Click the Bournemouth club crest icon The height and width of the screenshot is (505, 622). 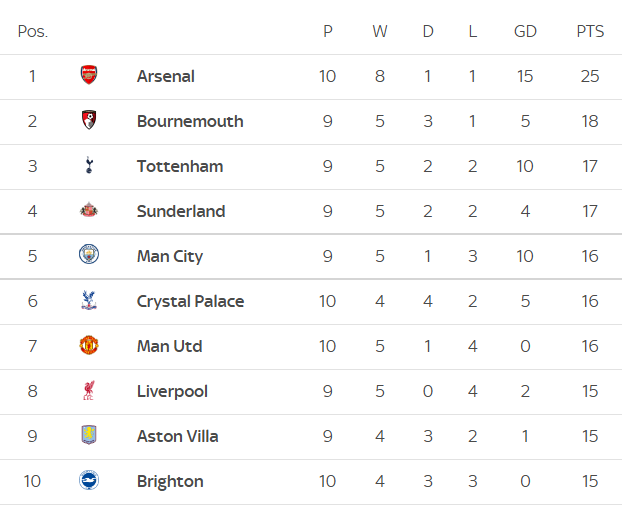pos(89,121)
